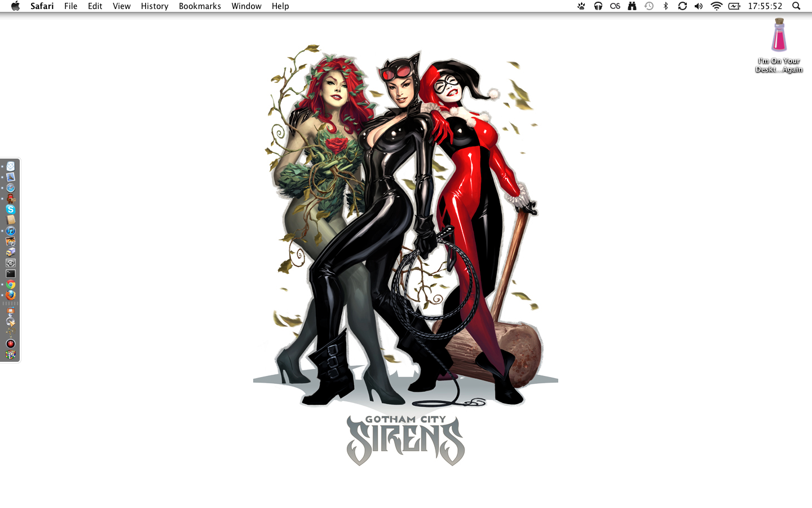Viewport: 812px width, 508px height.
Task: Click the Spotlight magnifying glass icon
Action: pyautogui.click(x=796, y=6)
